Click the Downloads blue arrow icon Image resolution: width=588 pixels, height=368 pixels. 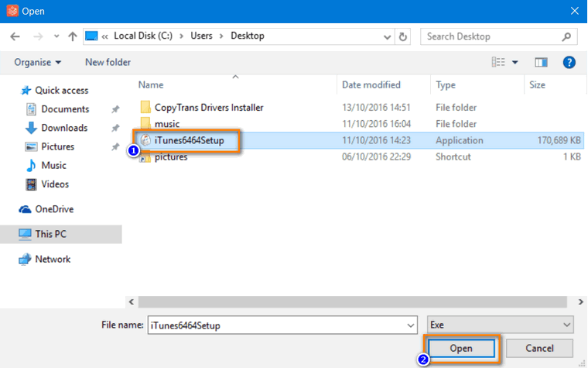(31, 128)
